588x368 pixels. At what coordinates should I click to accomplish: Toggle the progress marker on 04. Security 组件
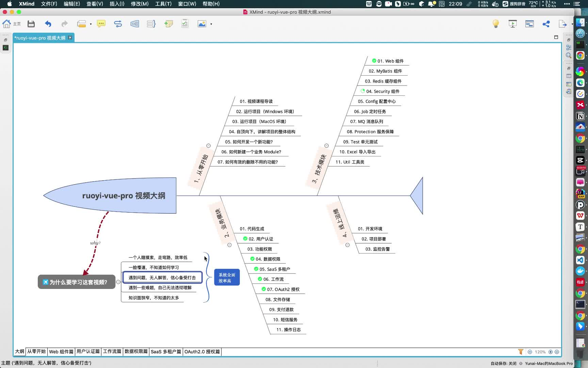363,91
